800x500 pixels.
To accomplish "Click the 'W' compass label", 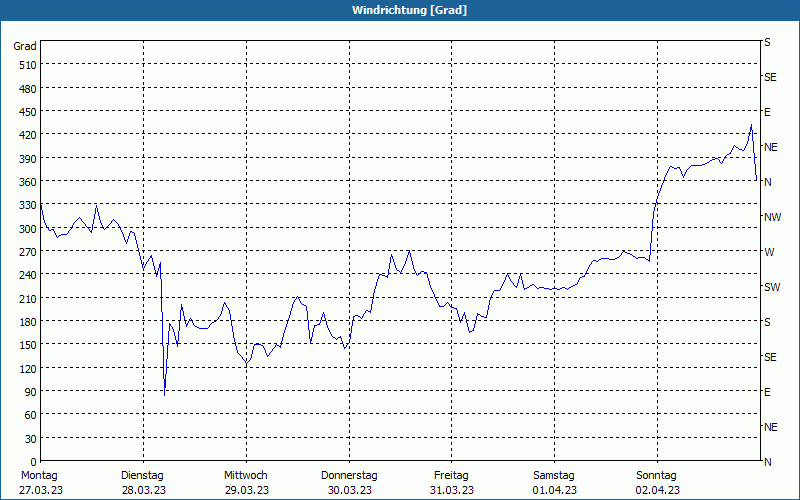I will pyautogui.click(x=769, y=252).
